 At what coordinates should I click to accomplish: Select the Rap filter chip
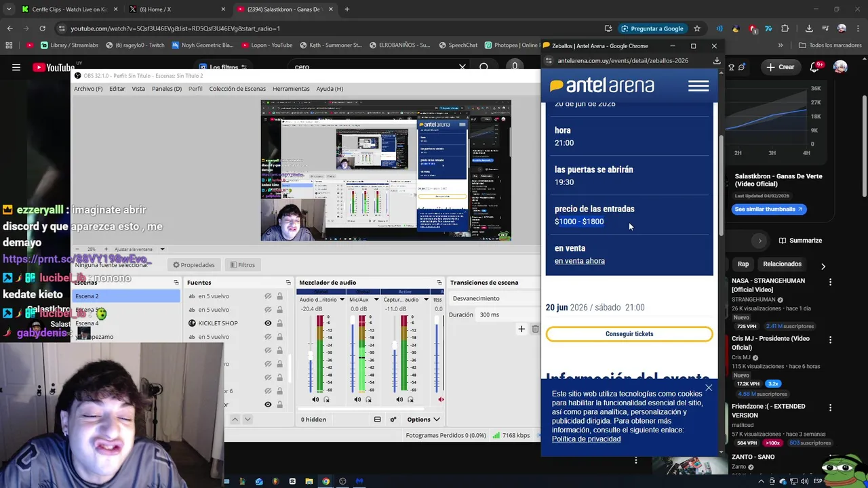(x=743, y=264)
